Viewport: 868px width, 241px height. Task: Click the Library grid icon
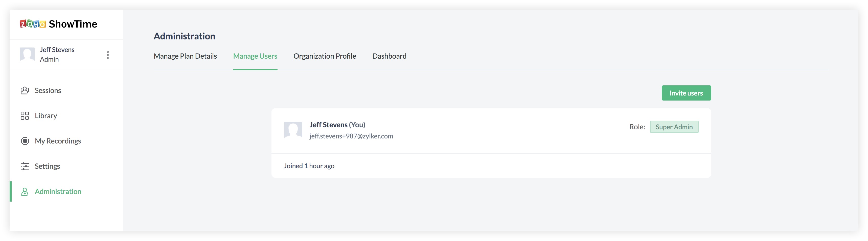[25, 116]
